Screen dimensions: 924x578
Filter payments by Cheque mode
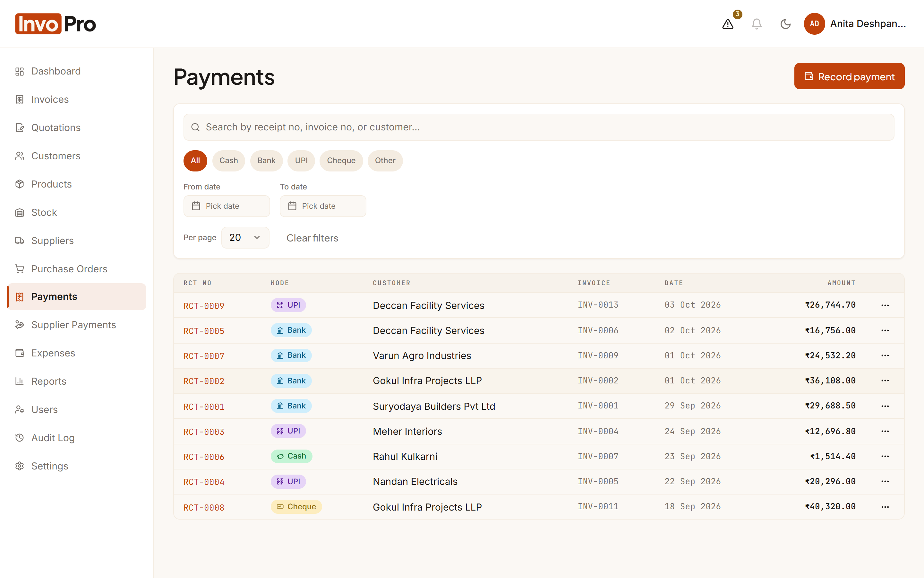[341, 161]
